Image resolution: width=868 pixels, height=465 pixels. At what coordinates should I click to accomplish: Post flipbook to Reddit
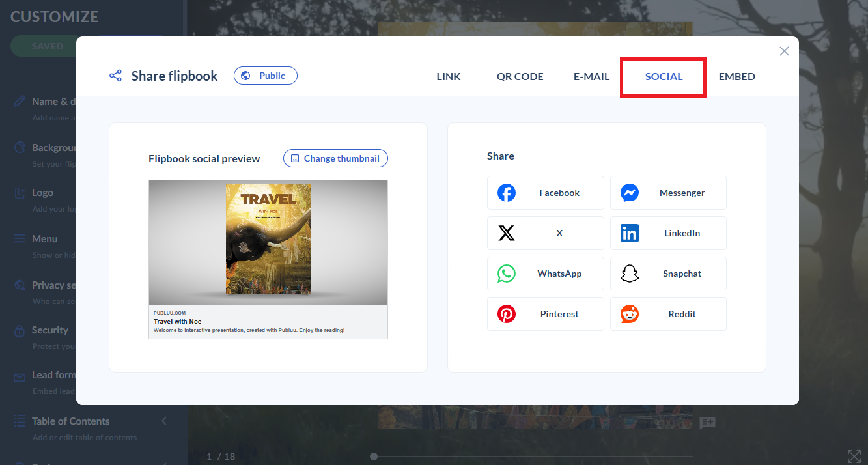point(668,314)
